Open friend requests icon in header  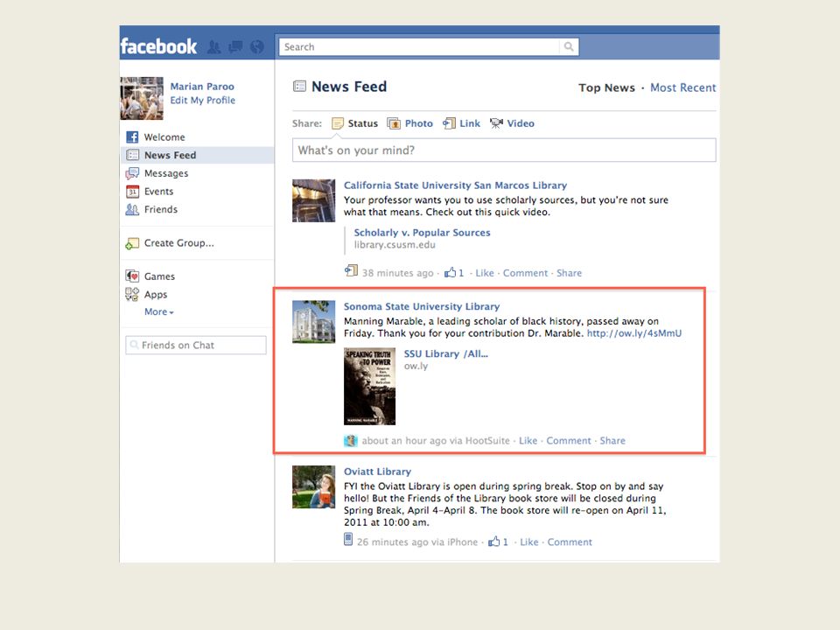pyautogui.click(x=213, y=47)
